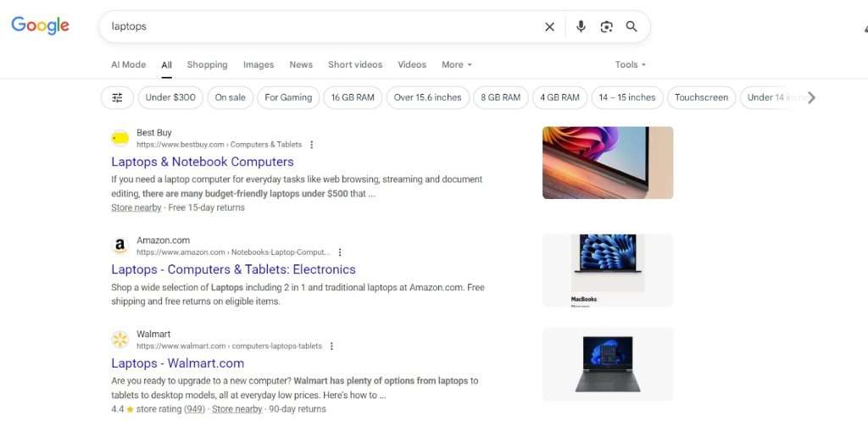Viewport: 868px width, 426px height.
Task: Apply the Touchscreen filter chip
Action: (701, 98)
